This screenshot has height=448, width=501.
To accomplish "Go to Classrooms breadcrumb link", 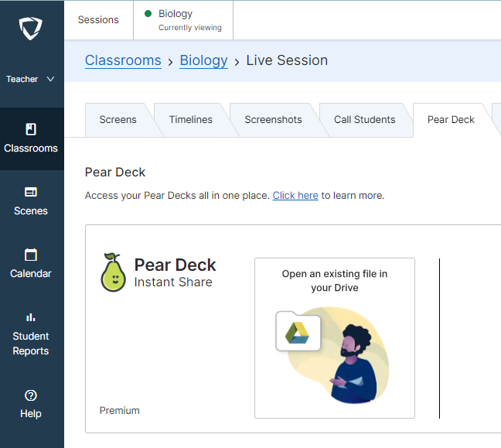I will 123,60.
